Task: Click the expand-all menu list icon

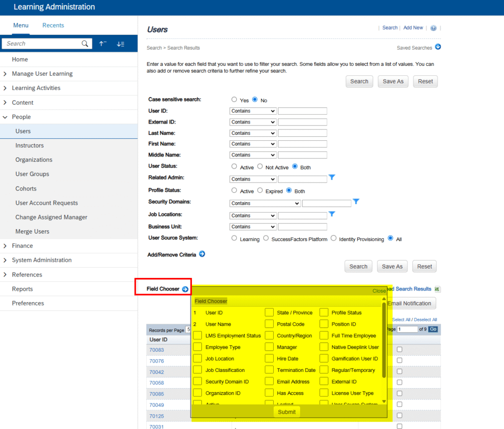Action: point(121,44)
